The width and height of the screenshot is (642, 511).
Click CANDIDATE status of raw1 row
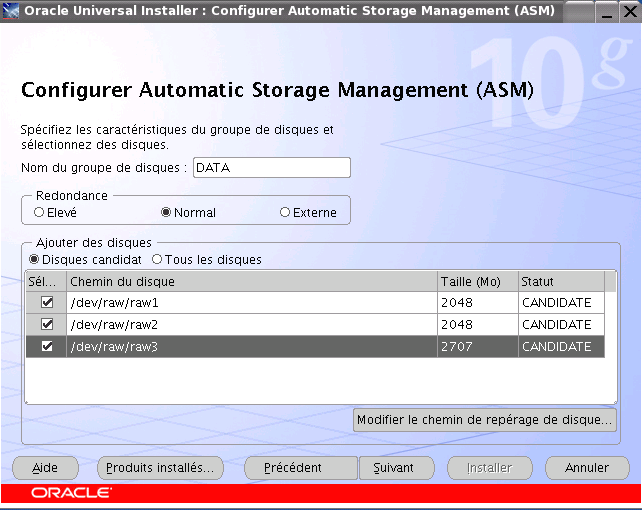(x=561, y=303)
